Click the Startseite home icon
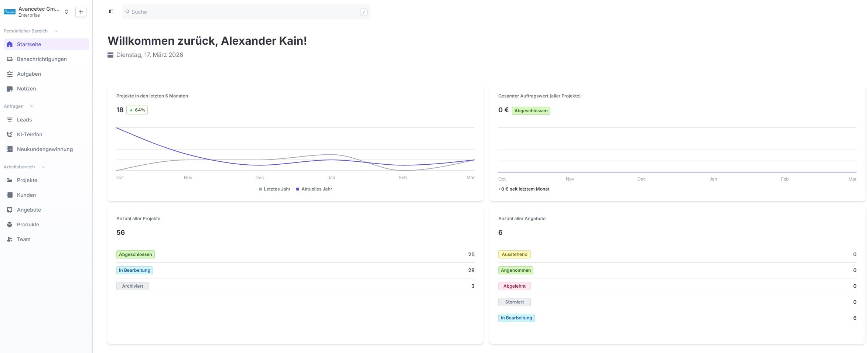This screenshot has height=353, width=868. 10,44
